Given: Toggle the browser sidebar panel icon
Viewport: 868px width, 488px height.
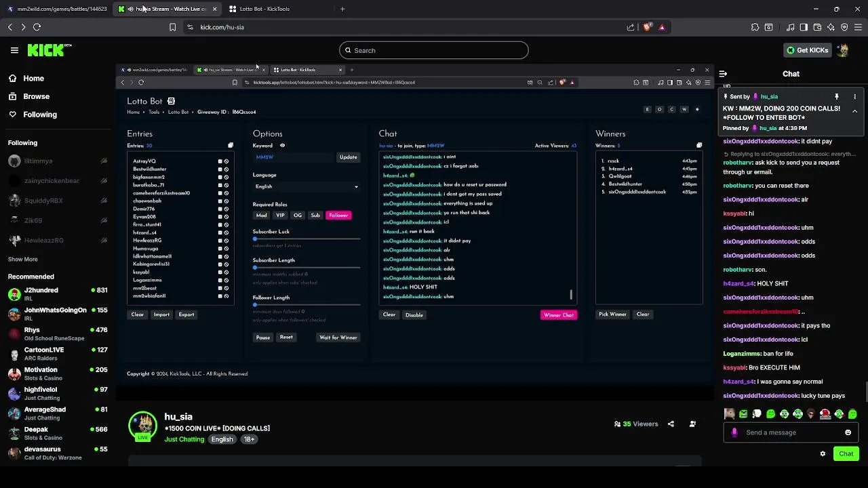Looking at the screenshot, I should (x=804, y=27).
